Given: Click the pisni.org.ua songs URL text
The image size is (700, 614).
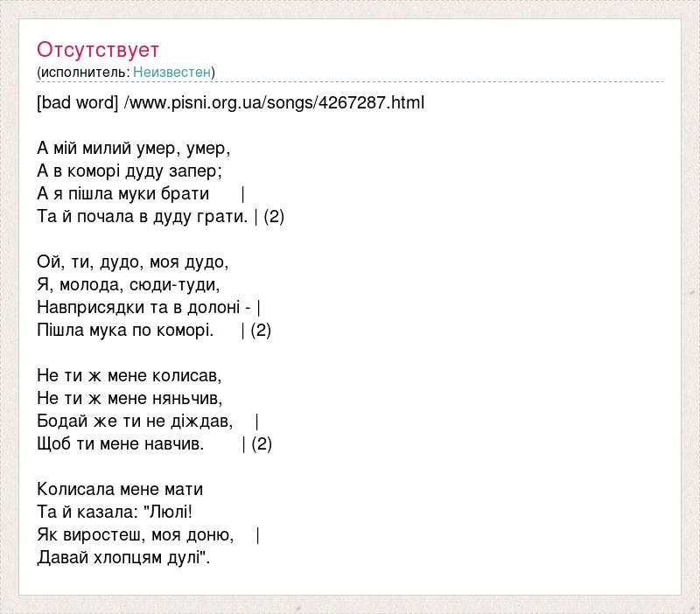Looking at the screenshot, I should 274,102.
